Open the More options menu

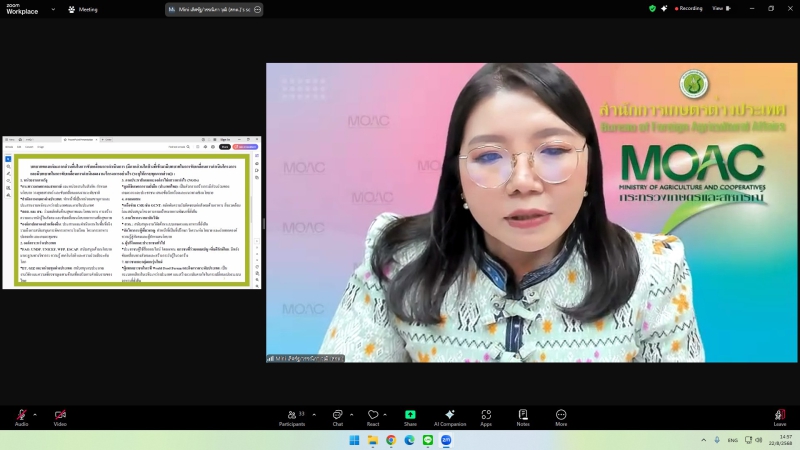point(561,415)
